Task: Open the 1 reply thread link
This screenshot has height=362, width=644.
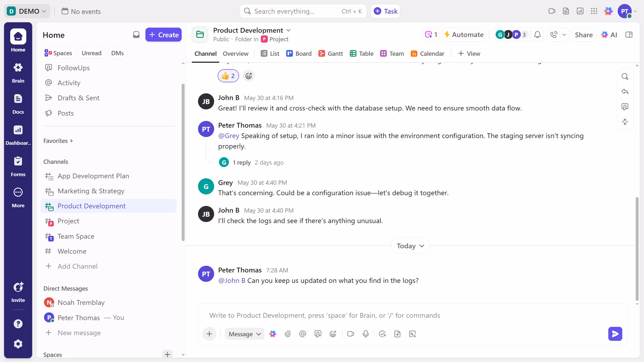Action: click(241, 162)
